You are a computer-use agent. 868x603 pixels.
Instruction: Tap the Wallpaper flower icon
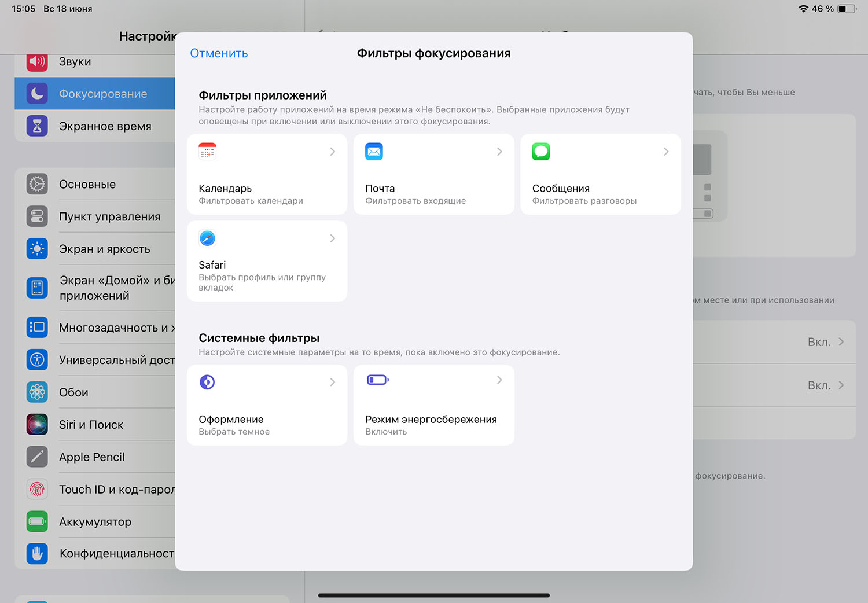click(37, 392)
